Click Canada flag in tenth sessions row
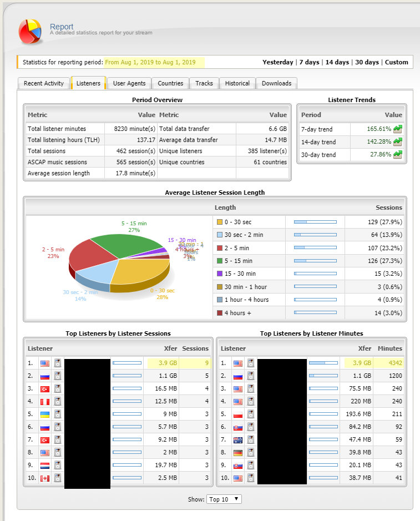Image resolution: width=420 pixels, height=521 pixels. coord(44,478)
